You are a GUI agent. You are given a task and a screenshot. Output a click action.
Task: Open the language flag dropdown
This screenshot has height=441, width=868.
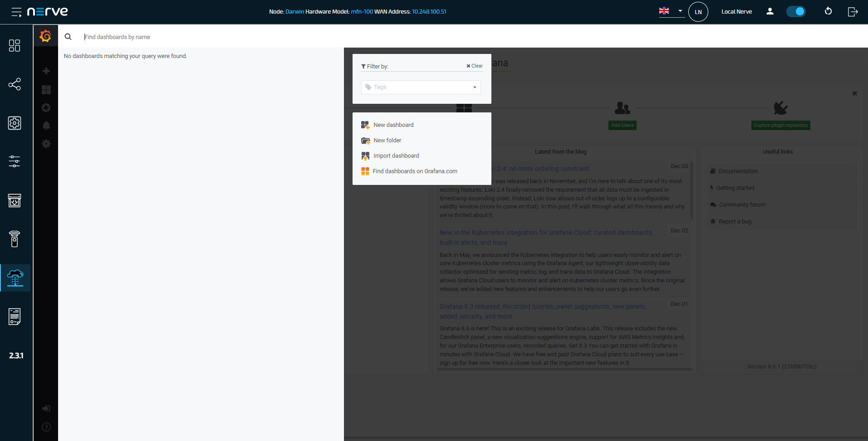click(671, 11)
